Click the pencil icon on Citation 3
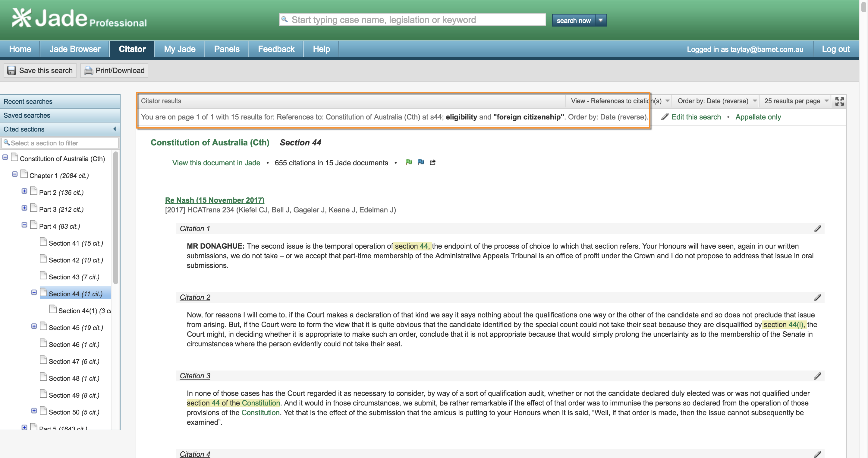This screenshot has width=868, height=458. pyautogui.click(x=817, y=376)
